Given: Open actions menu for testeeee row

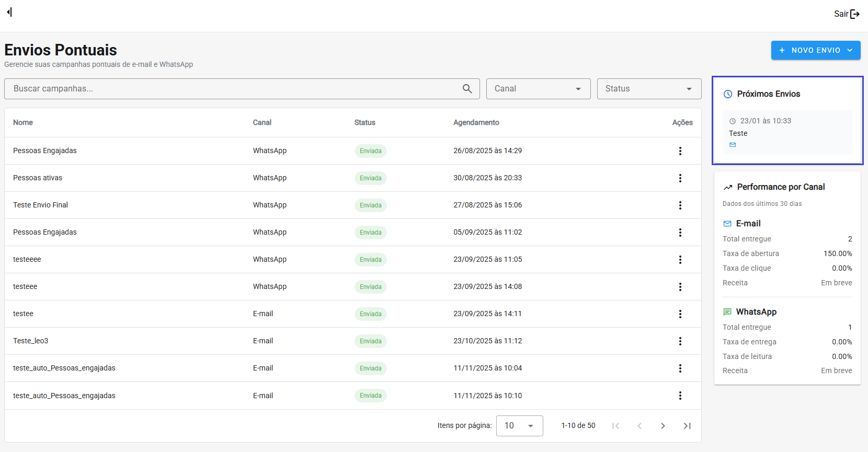Looking at the screenshot, I should coord(680,260).
